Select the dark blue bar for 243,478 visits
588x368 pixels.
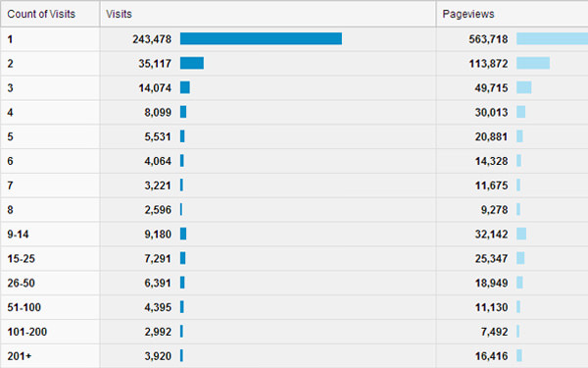click(261, 38)
